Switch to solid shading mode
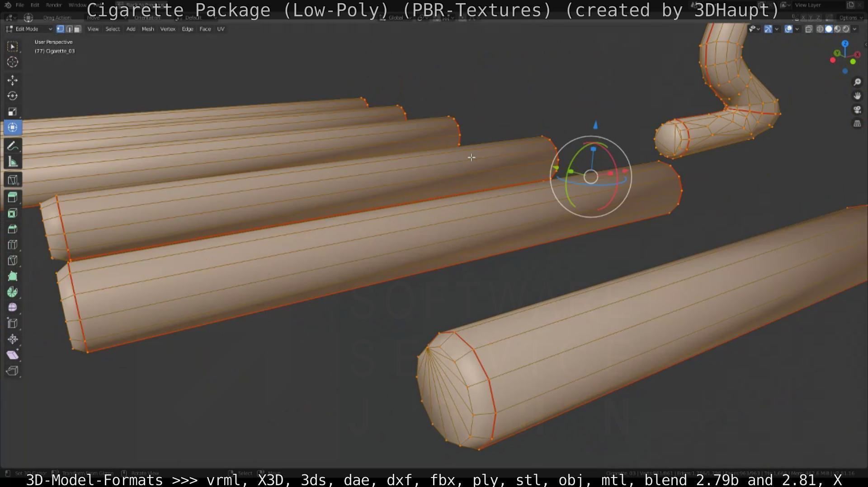The image size is (868, 487). click(x=829, y=29)
